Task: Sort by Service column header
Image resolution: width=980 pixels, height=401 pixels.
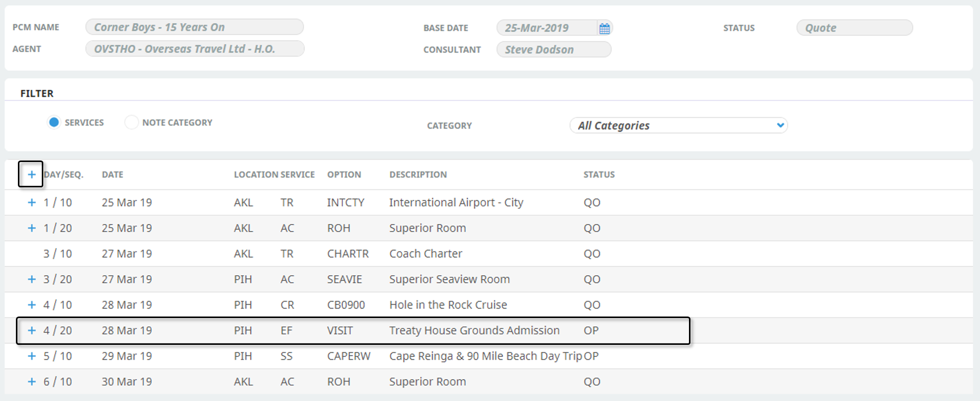Action: click(297, 174)
